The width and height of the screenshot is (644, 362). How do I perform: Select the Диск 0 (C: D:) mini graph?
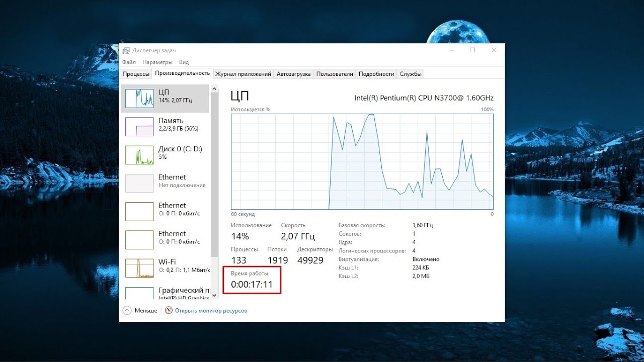click(x=139, y=155)
